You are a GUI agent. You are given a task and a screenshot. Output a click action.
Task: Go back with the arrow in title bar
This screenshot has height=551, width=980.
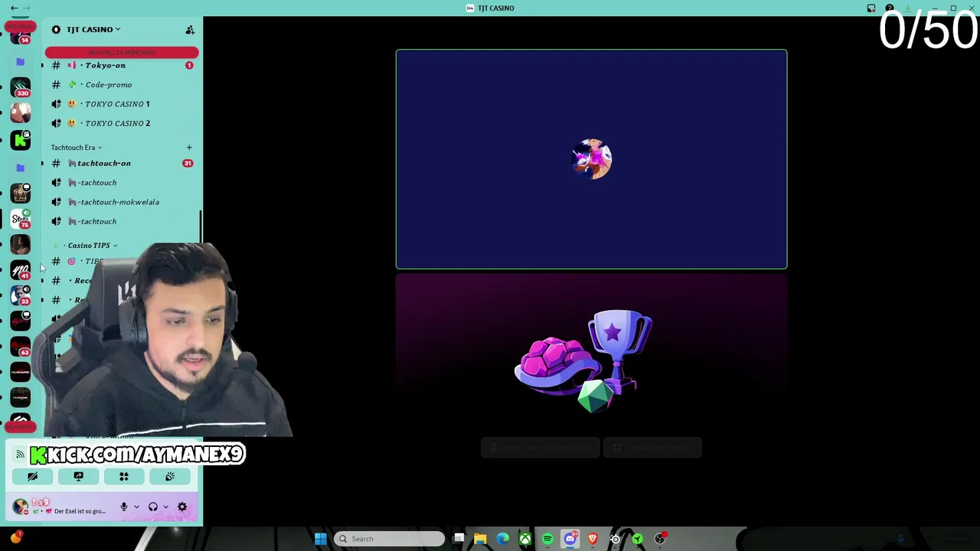14,8
